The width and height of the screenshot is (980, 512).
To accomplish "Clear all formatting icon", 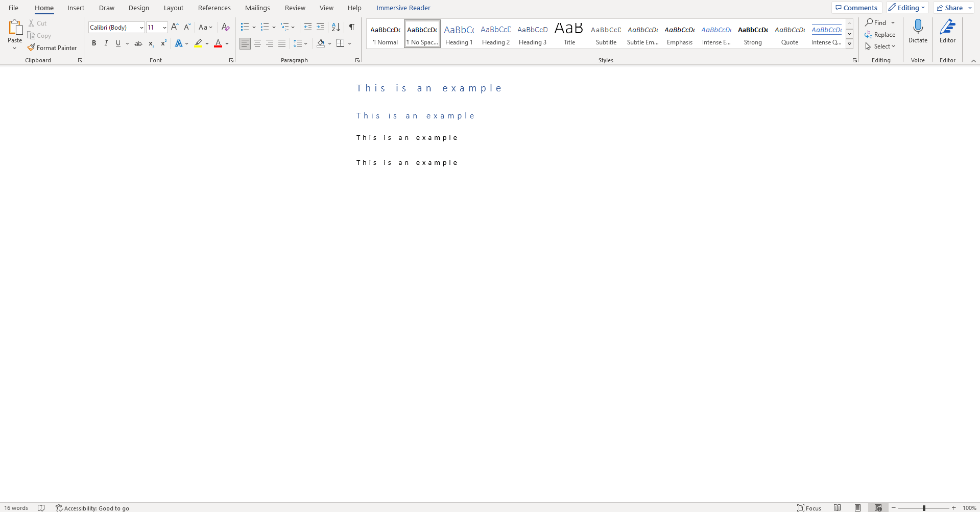I will coord(225,27).
